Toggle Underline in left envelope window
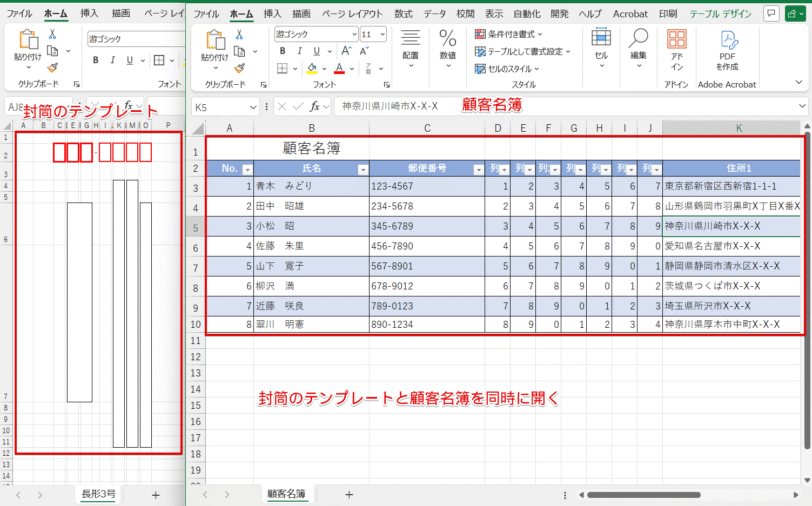 point(129,60)
